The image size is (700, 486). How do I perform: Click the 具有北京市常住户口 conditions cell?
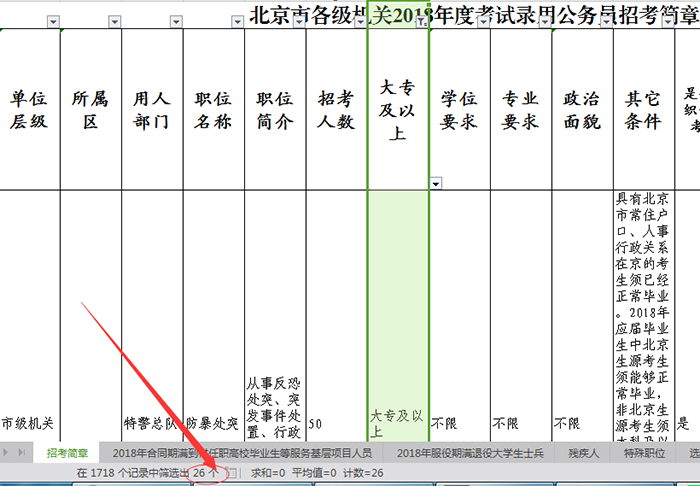tap(643, 316)
